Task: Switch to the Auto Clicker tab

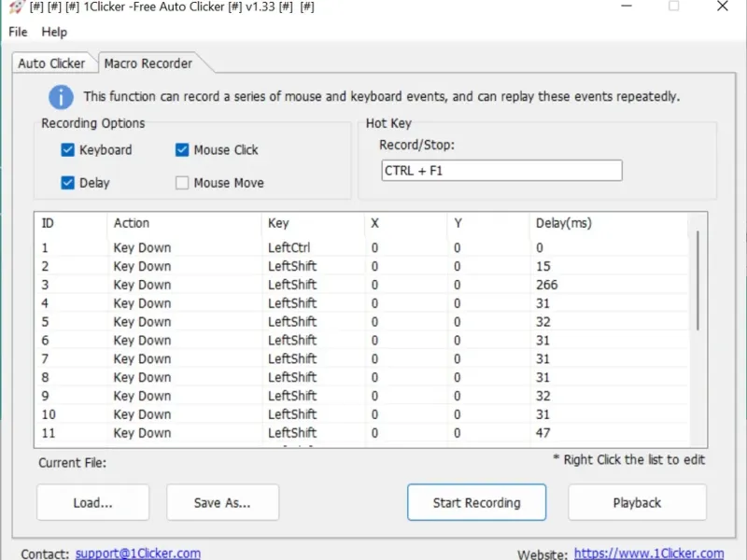Action: pos(51,63)
